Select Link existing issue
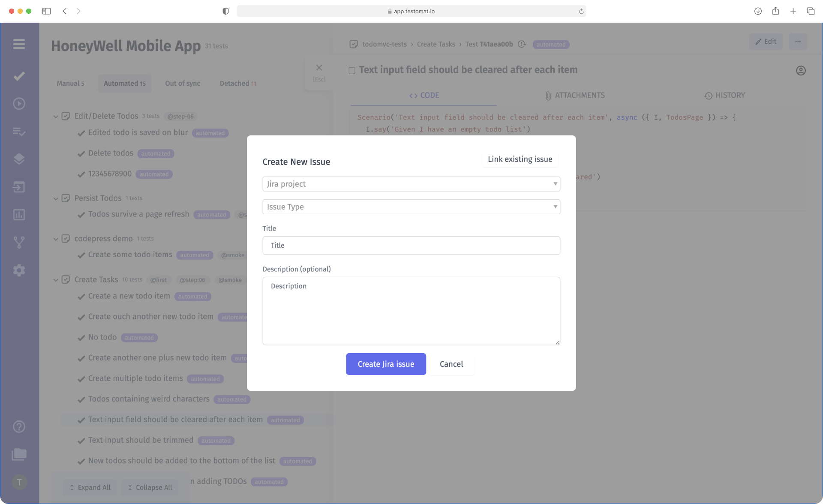The width and height of the screenshot is (823, 504). coord(520,159)
